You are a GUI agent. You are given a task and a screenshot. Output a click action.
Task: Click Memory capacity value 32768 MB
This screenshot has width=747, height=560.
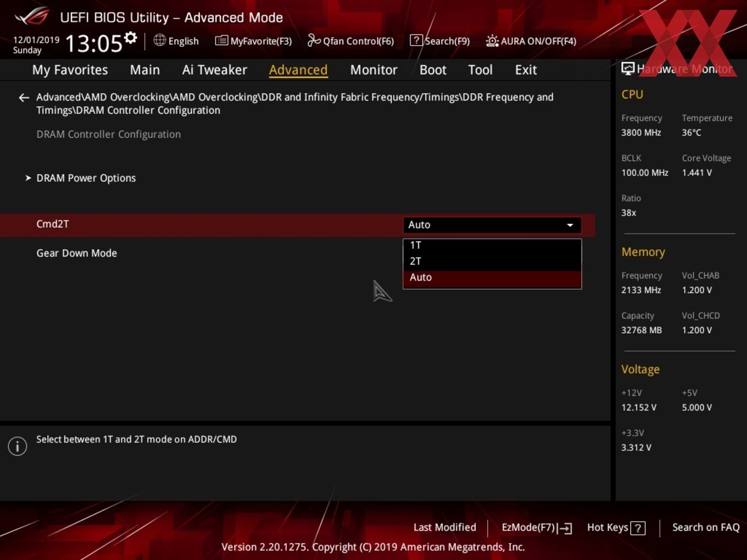pos(642,331)
